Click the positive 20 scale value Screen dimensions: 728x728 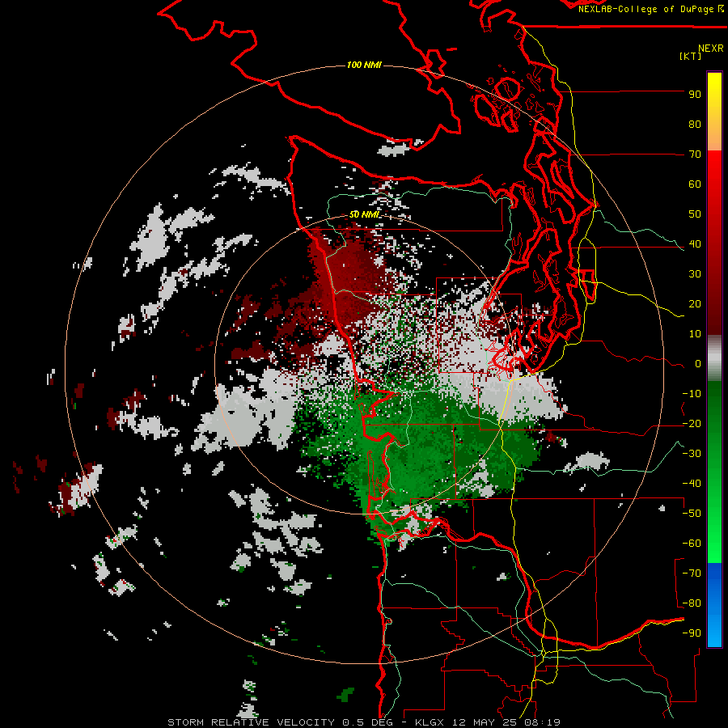(695, 303)
